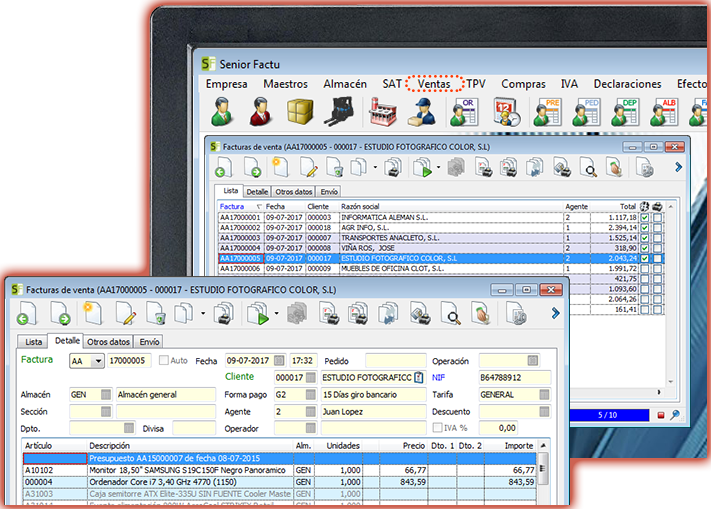Click the PED pedidos icon
This screenshot has width=711, height=509.
point(586,111)
